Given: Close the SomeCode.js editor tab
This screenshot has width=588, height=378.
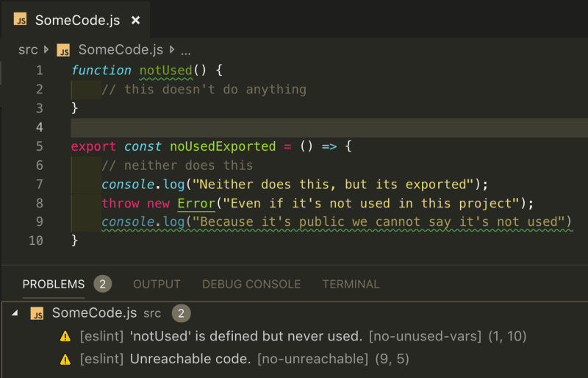Looking at the screenshot, I should [136, 21].
